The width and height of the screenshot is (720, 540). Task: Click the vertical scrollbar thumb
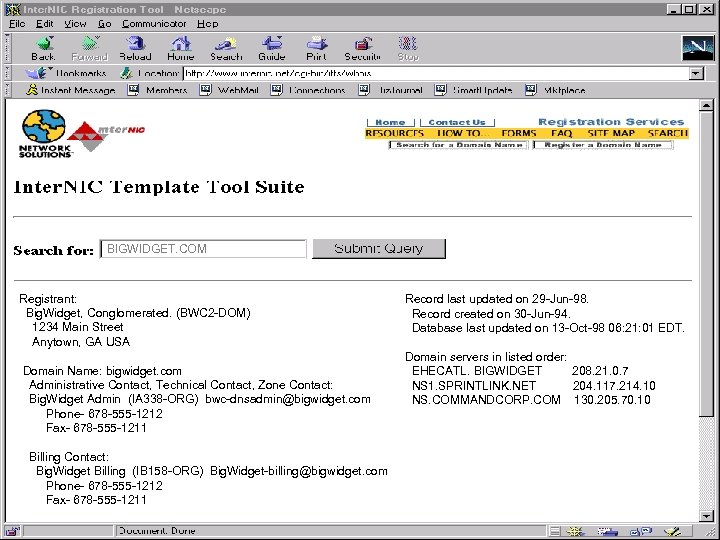(x=706, y=264)
